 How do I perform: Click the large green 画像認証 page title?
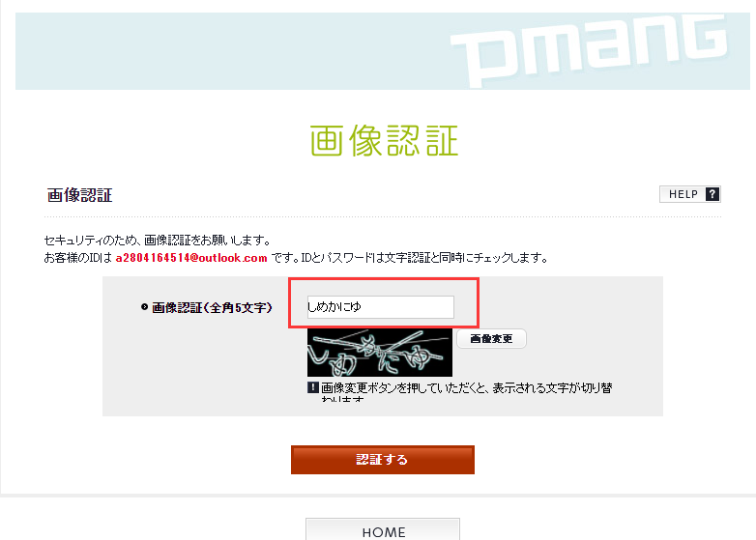tap(383, 140)
